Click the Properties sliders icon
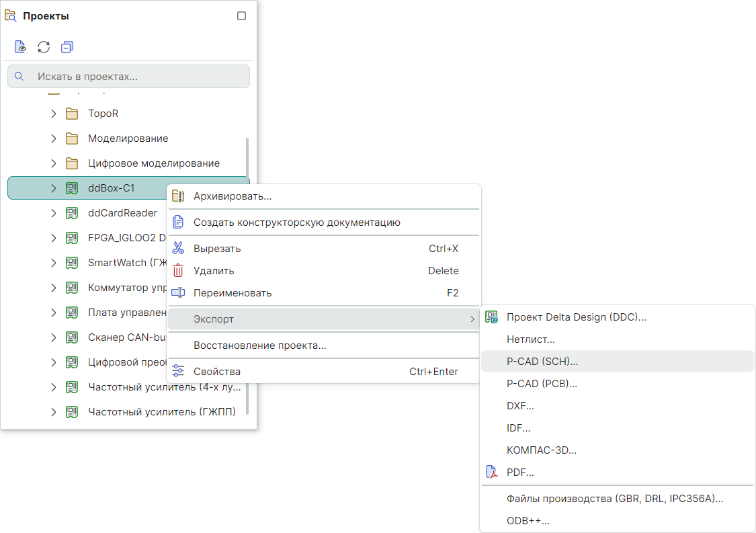 tap(178, 372)
